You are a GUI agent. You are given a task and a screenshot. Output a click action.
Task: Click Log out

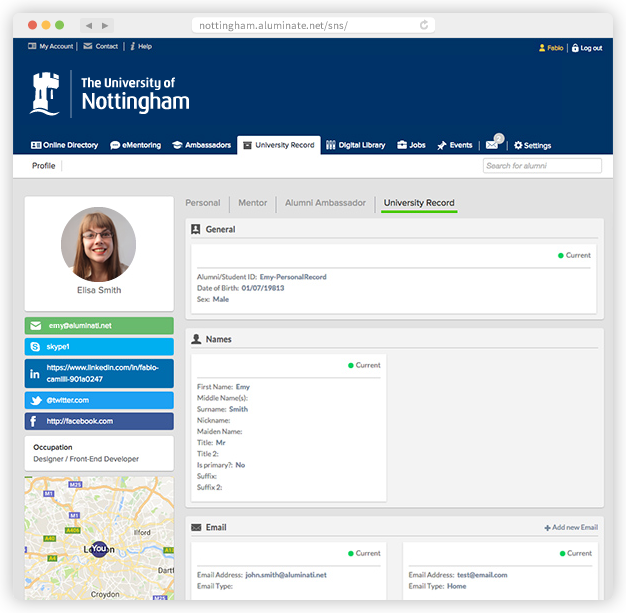587,48
